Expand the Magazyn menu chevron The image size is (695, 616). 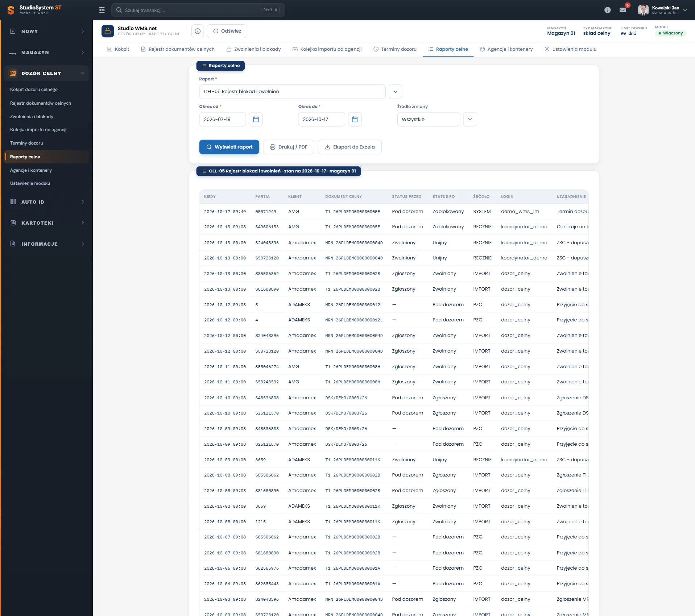83,53
